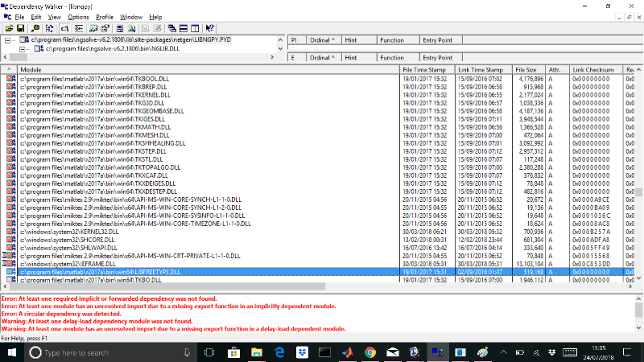
Task: Click module list horizontal scrollbar thumb
Action: (x=167, y=286)
